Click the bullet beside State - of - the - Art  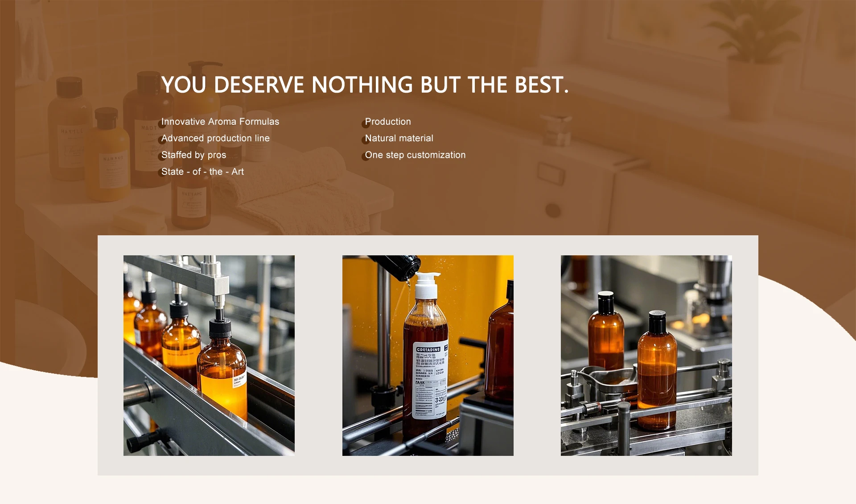[162, 173]
